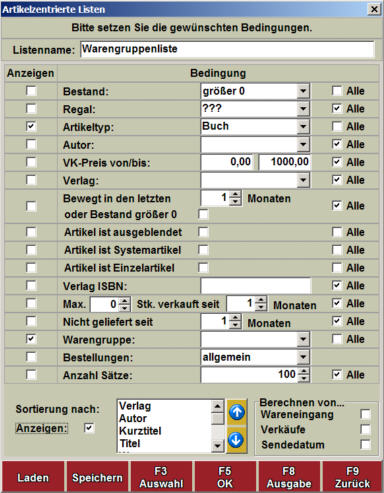Viewport: 384px width, 493px height.
Task: Toggle Alle checkbox for Regal
Action: [x=337, y=108]
